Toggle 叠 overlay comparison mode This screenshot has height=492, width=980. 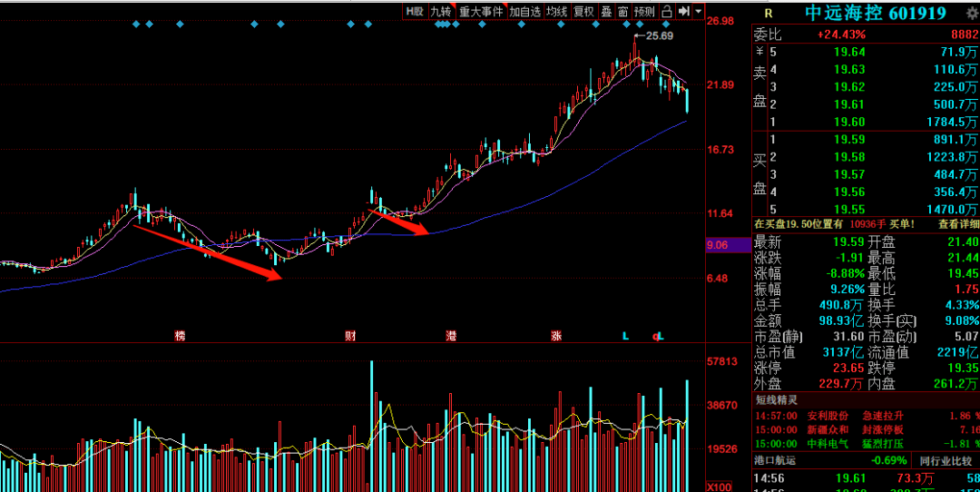(x=606, y=12)
